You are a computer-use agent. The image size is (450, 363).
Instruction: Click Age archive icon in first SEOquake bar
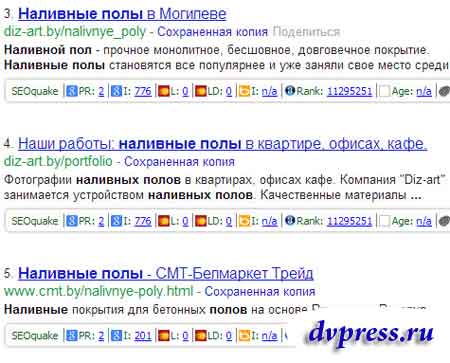(385, 91)
